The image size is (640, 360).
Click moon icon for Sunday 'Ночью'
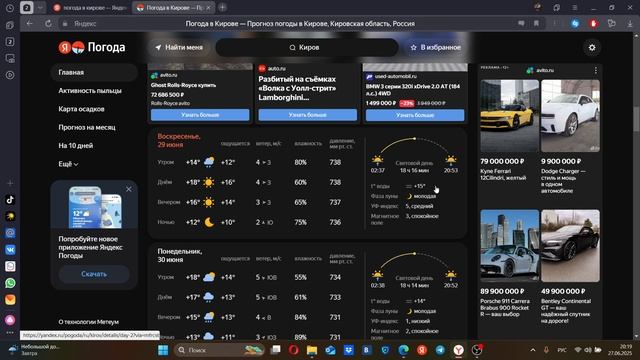209,222
